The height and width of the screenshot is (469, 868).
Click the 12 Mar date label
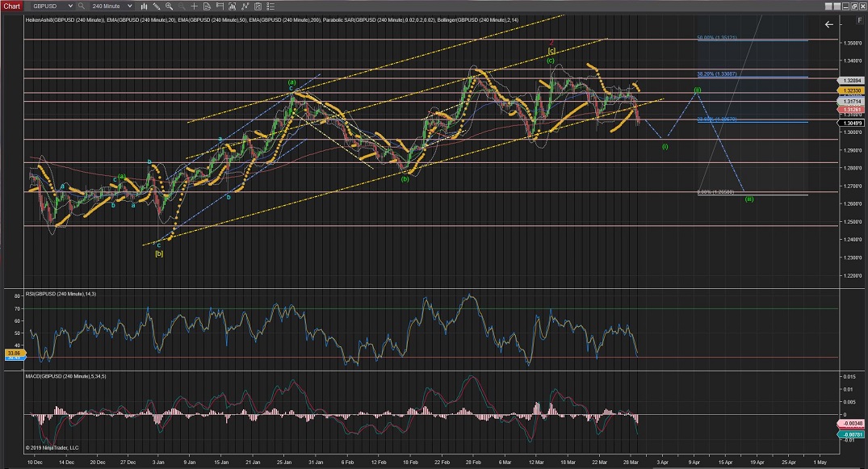tap(536, 463)
